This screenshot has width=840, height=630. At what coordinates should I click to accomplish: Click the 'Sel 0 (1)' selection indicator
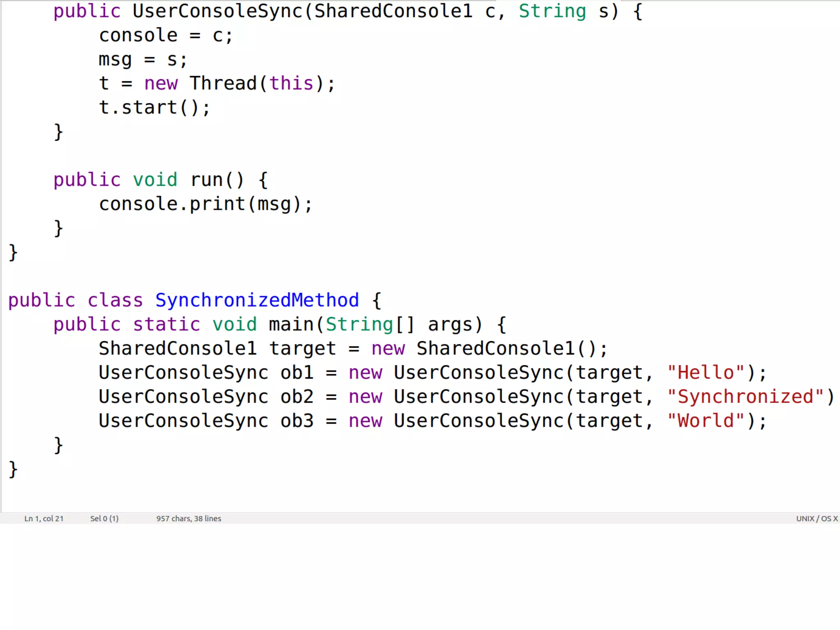(x=104, y=518)
